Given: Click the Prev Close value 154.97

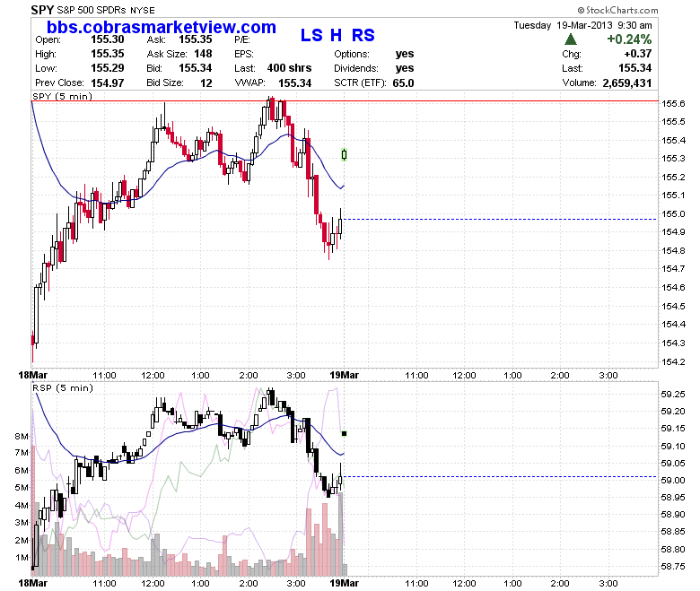Looking at the screenshot, I should 107,83.
